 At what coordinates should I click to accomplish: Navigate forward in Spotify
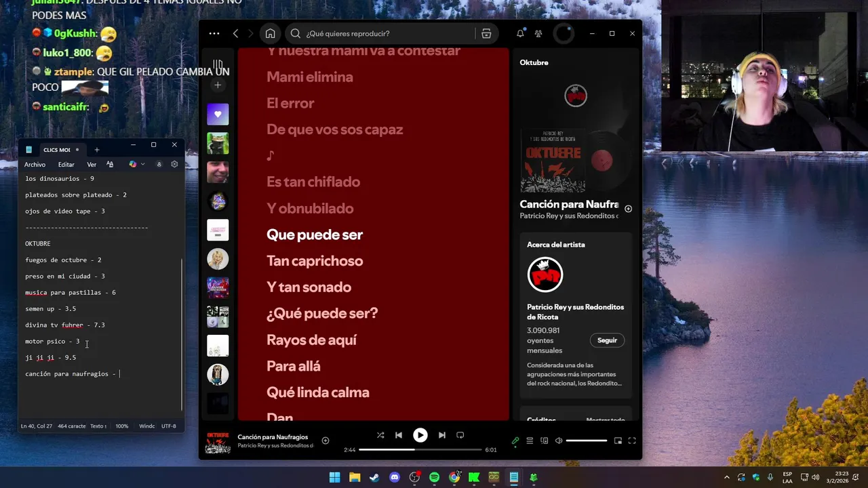[x=250, y=33]
